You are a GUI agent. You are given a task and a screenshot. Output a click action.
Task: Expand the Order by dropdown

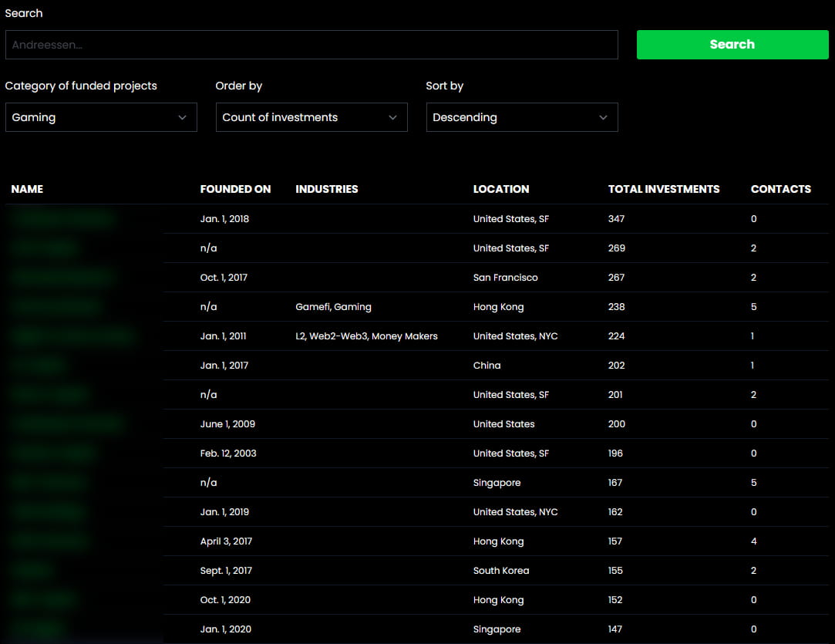click(x=311, y=117)
